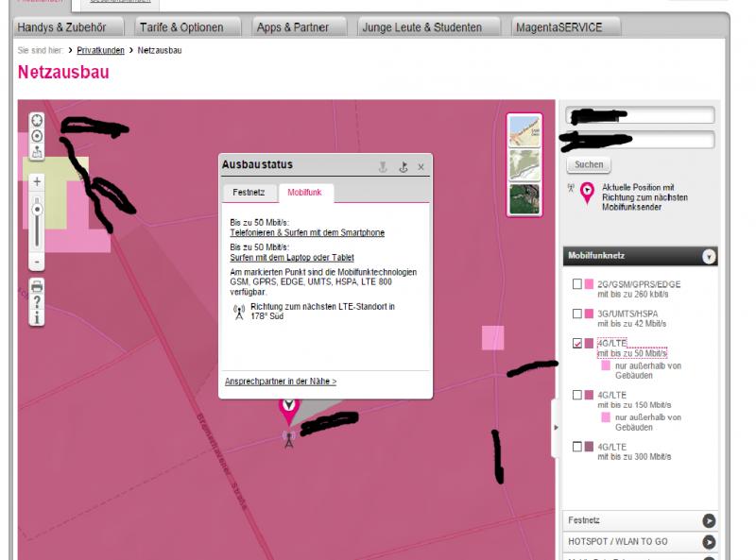Click the cell tower icon on the map
The height and width of the screenshot is (560, 756).
pyautogui.click(x=289, y=439)
